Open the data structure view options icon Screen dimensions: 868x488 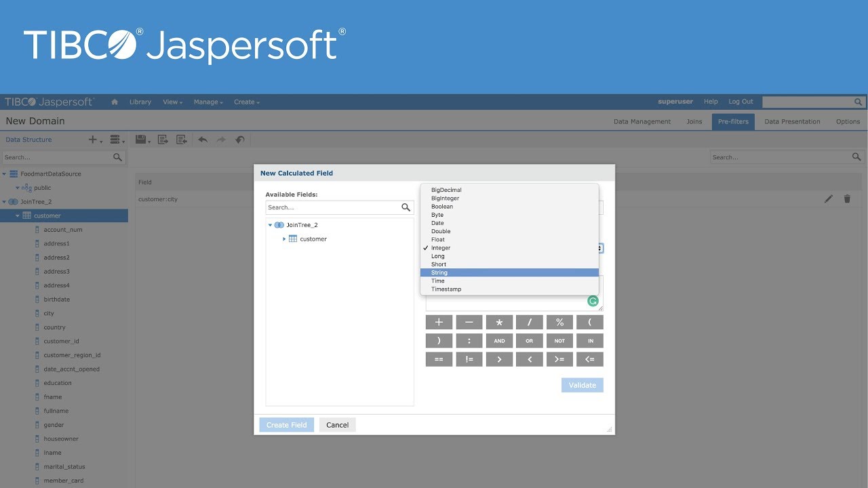(117, 140)
